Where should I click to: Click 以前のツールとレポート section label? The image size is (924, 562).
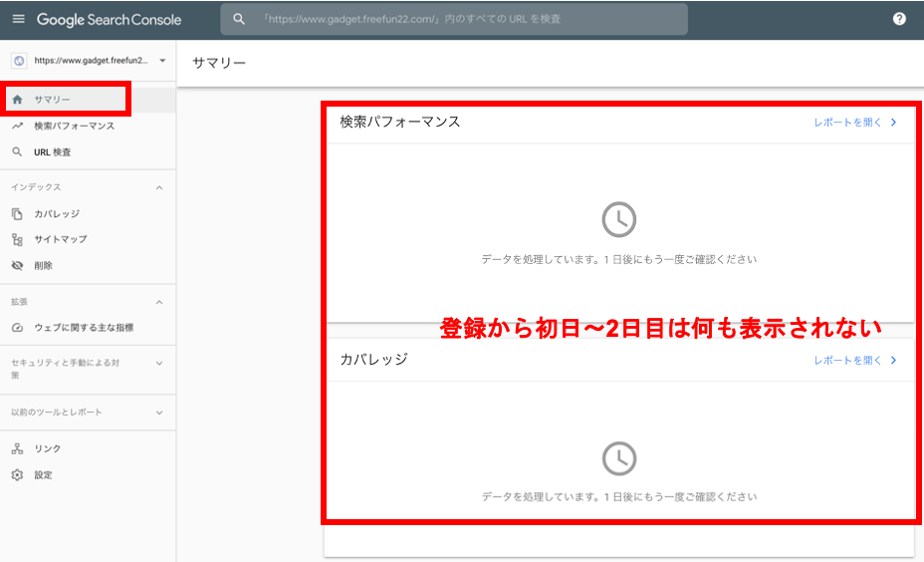pos(57,413)
